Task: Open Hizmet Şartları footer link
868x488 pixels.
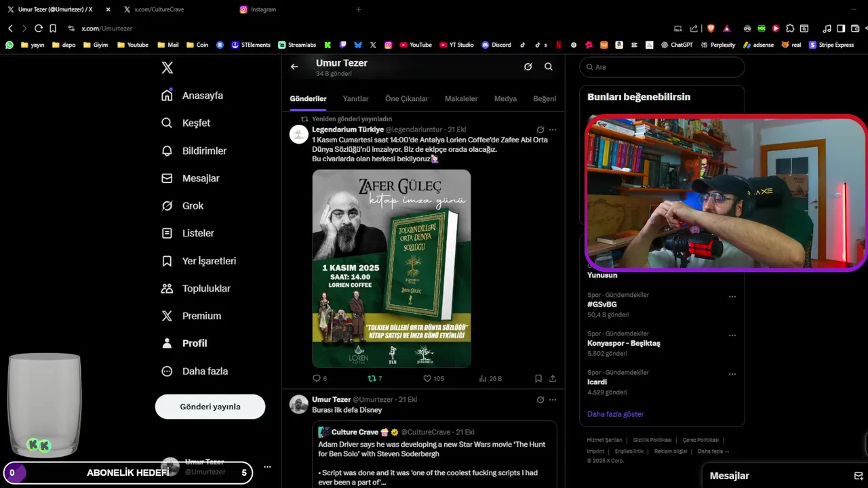Action: [604, 440]
